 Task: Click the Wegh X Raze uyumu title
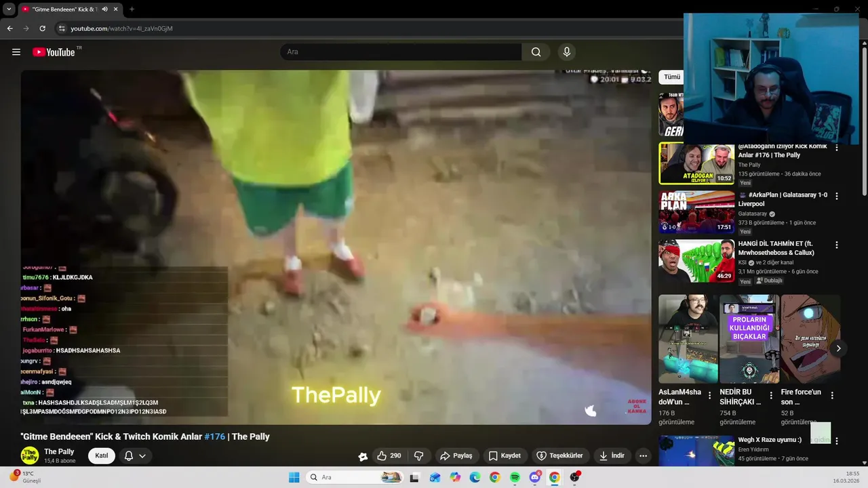tap(770, 440)
